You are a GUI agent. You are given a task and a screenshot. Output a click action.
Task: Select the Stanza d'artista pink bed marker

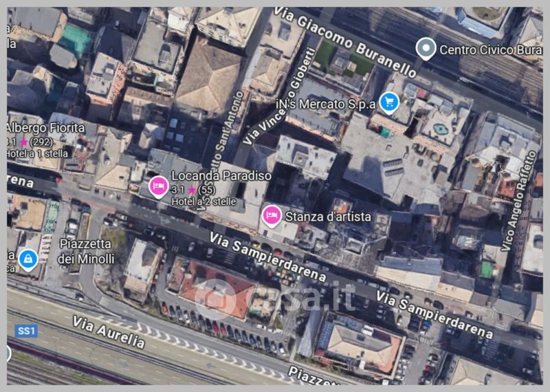[272, 216]
